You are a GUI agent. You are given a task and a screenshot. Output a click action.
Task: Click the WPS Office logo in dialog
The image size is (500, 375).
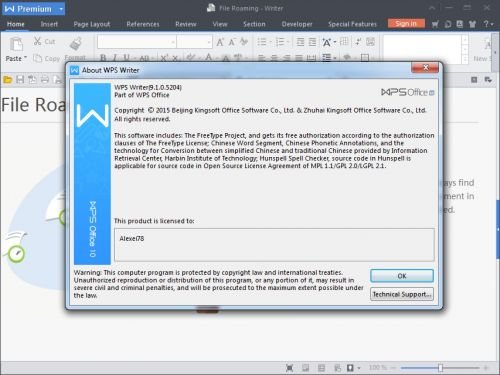408,92
